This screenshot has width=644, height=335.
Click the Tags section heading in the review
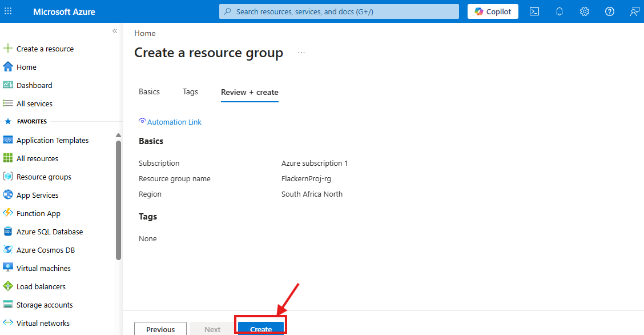pyautogui.click(x=148, y=217)
